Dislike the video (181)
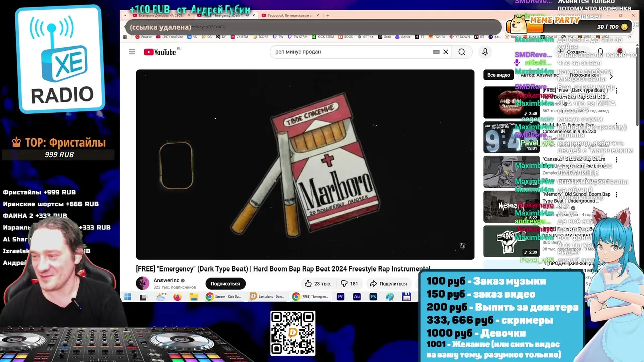The height and width of the screenshot is (362, 644). [x=350, y=284]
